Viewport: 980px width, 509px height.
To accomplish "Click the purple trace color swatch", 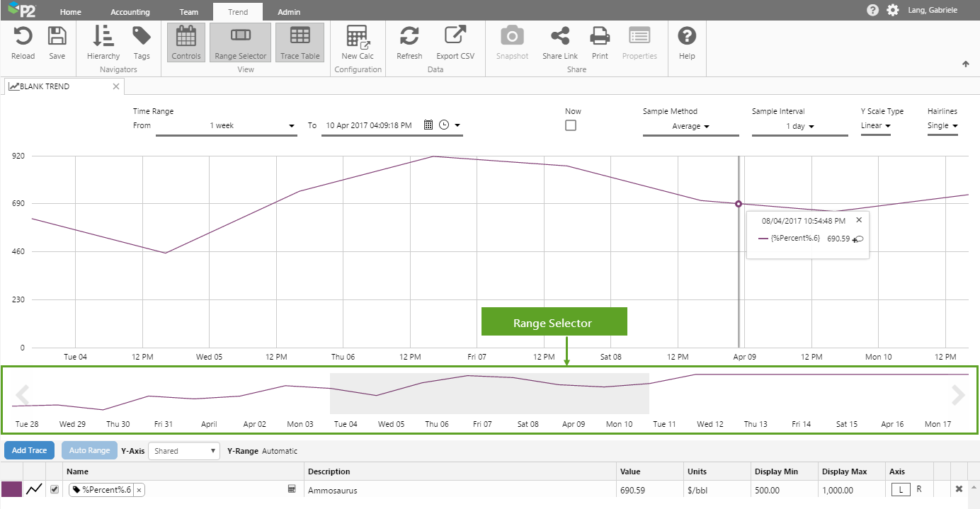I will pyautogui.click(x=11, y=489).
